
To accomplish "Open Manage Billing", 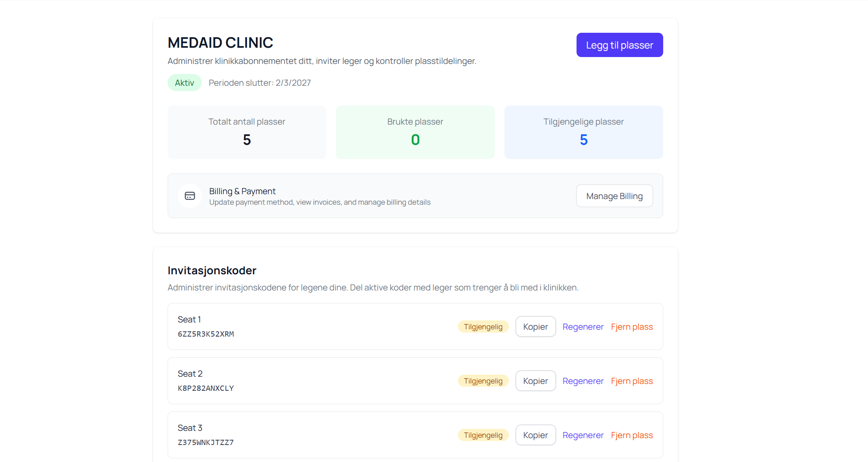I will tap(614, 195).
